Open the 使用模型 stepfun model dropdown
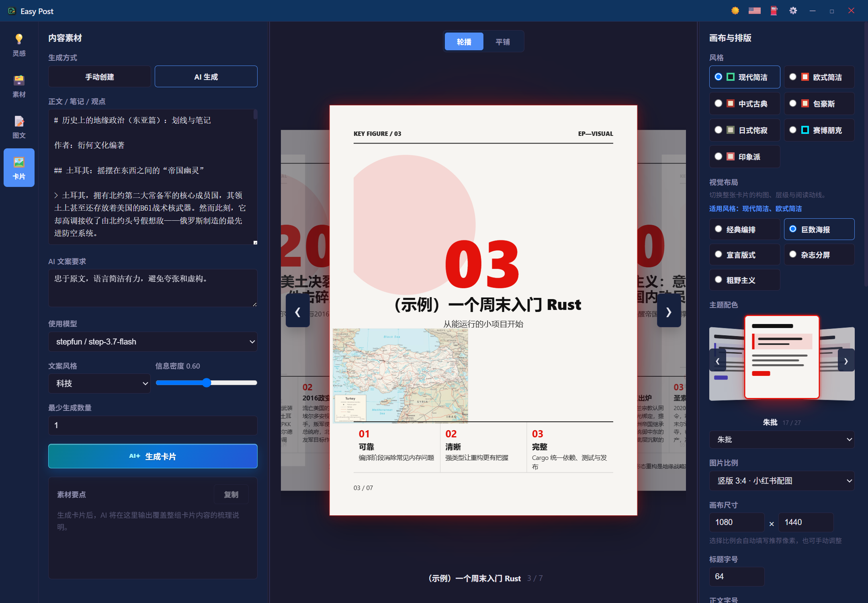The height and width of the screenshot is (603, 868). point(153,342)
